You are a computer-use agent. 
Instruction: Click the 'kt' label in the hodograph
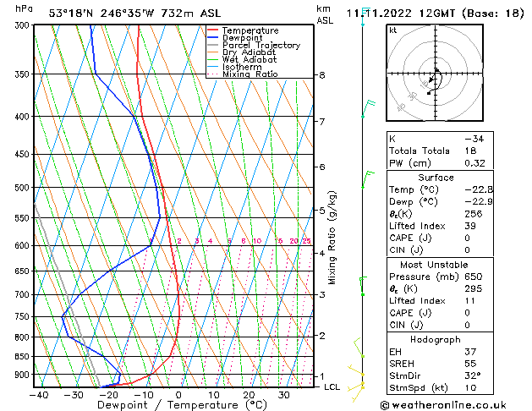tap(393, 30)
